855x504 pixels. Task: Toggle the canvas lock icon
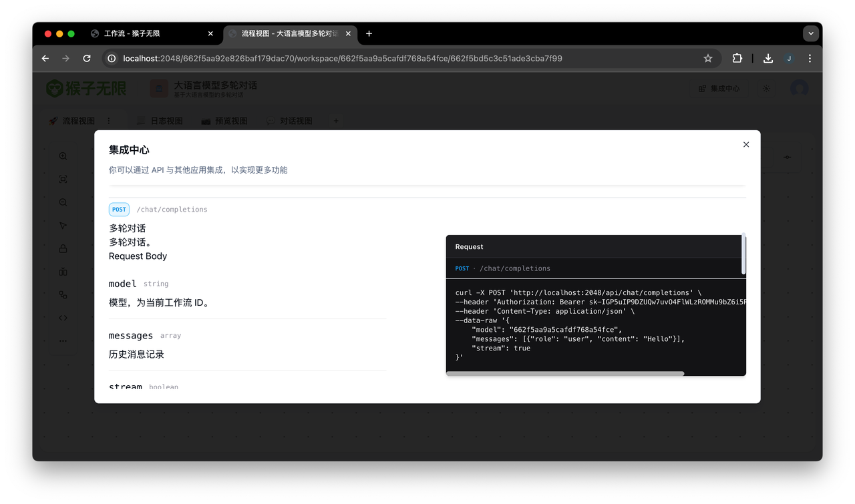pyautogui.click(x=63, y=248)
